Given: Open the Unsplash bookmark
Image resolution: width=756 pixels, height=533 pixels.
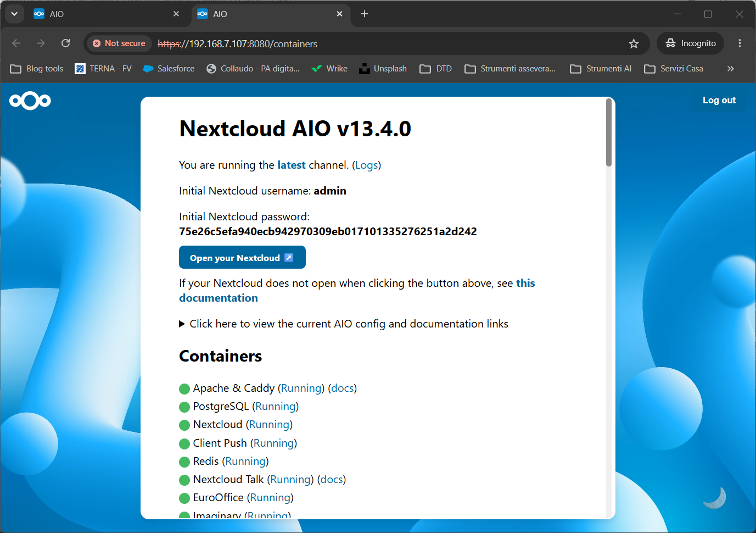Looking at the screenshot, I should [x=383, y=69].
